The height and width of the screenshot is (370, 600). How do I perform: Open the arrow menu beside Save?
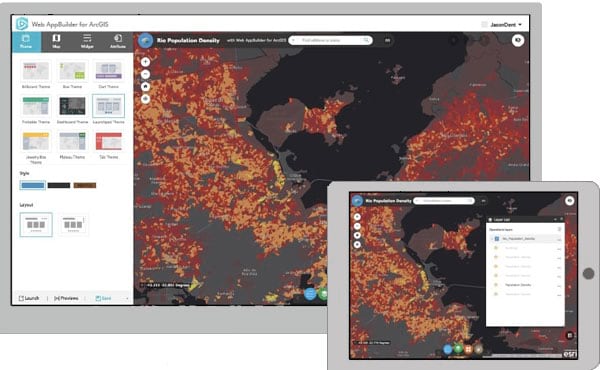coord(127,298)
